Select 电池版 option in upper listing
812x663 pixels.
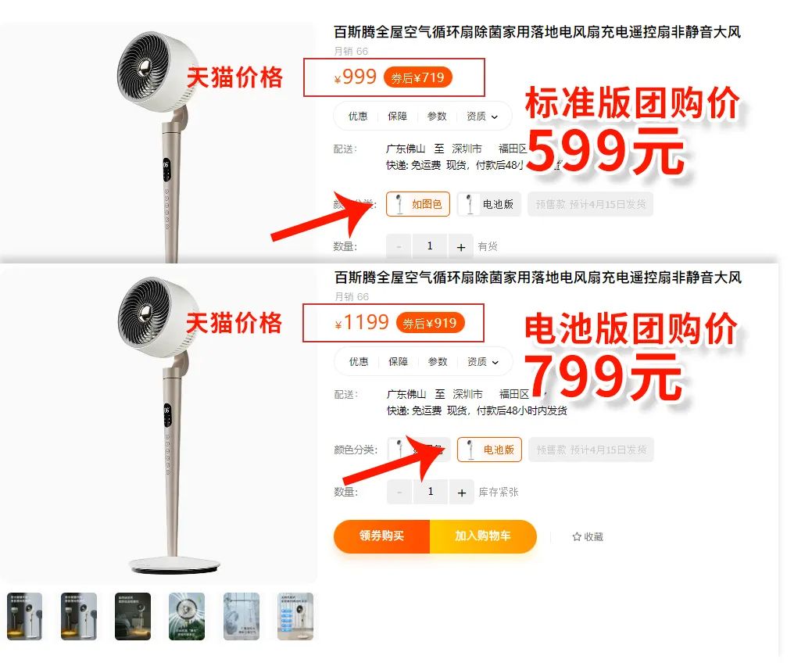point(489,204)
